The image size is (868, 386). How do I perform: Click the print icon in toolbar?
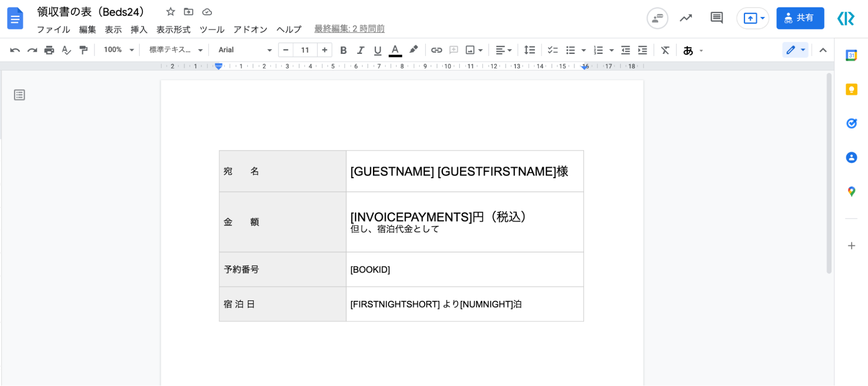(49, 50)
